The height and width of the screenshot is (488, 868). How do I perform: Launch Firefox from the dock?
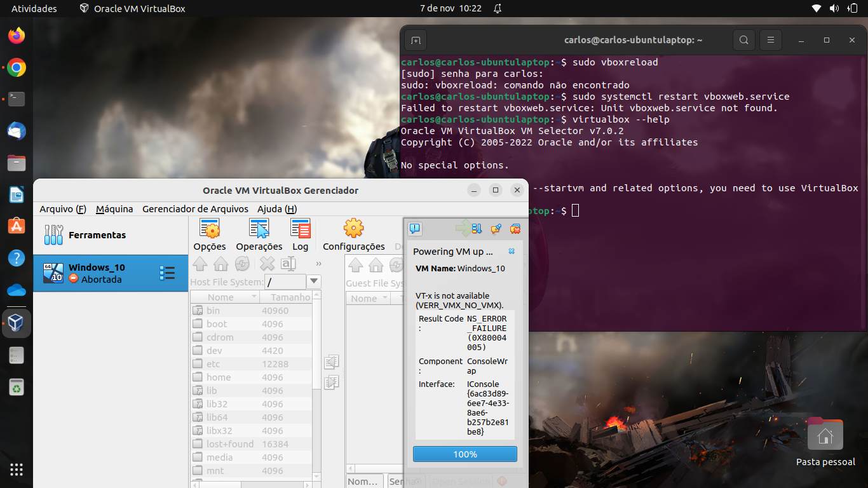click(17, 36)
